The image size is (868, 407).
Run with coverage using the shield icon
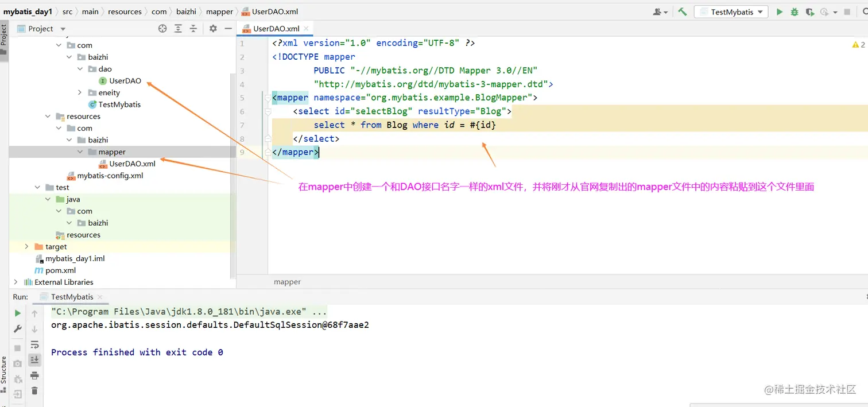[x=809, y=11]
